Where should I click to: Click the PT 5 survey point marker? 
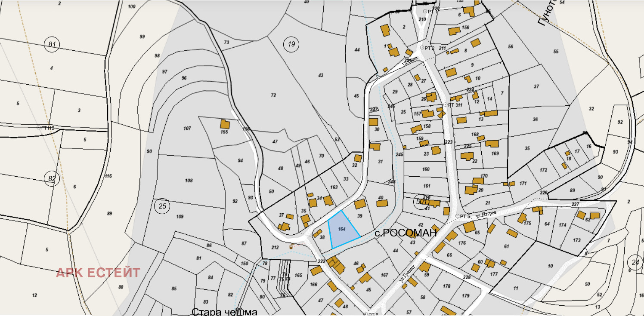click(x=457, y=216)
